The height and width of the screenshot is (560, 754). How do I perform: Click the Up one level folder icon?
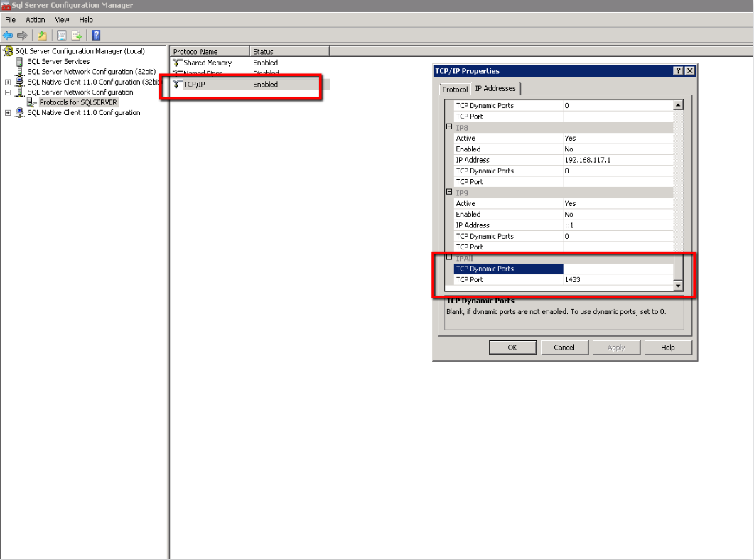click(42, 35)
